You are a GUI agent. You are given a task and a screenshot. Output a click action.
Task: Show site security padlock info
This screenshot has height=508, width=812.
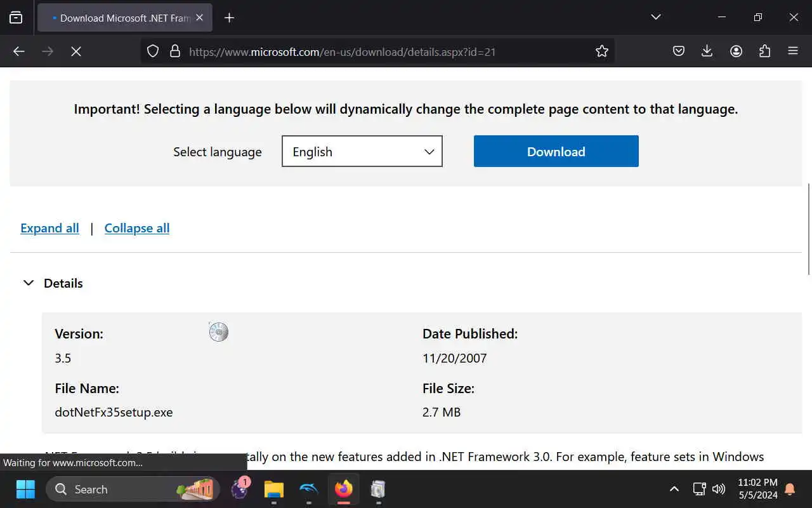coord(175,51)
